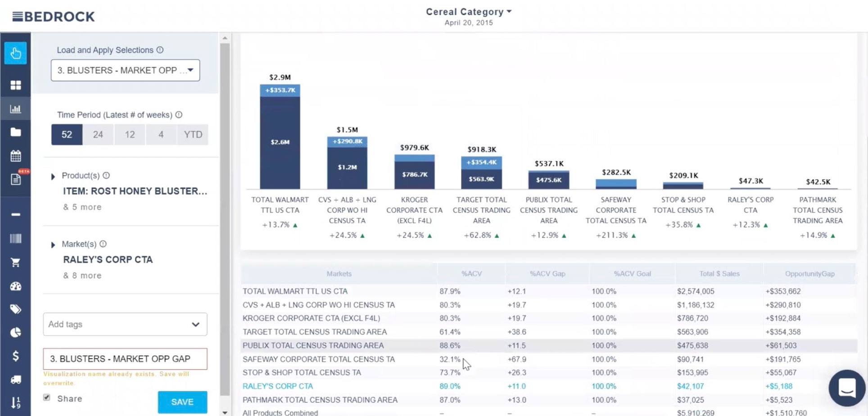
Task: Open the beta document report icon
Action: [x=15, y=179]
